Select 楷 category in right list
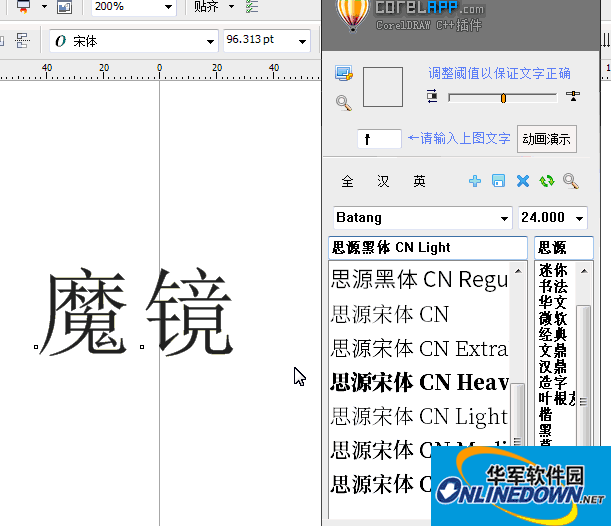The image size is (611, 526). (546, 414)
